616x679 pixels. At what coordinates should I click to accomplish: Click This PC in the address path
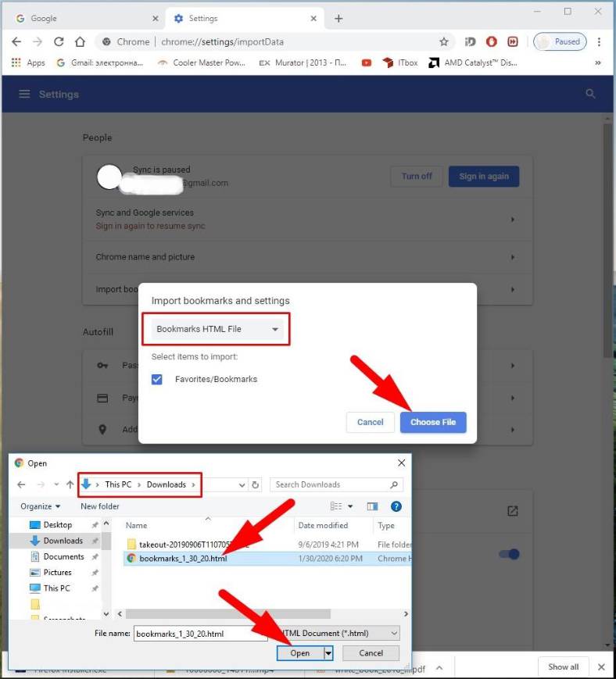[x=118, y=484]
